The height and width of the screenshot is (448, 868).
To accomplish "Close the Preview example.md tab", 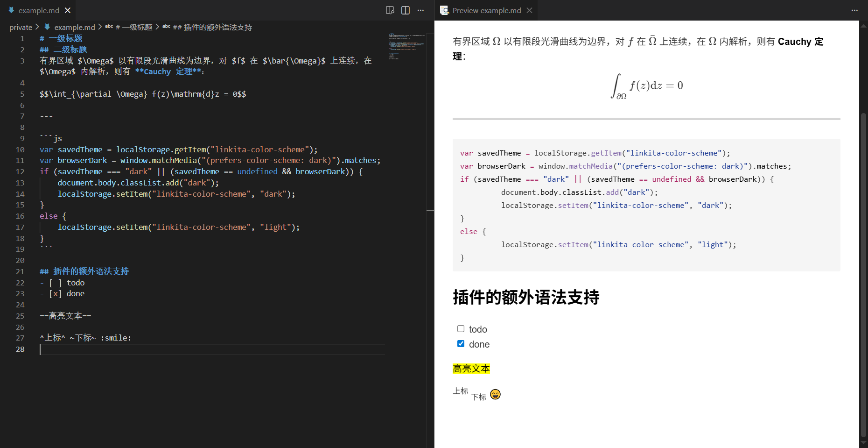I will (529, 10).
